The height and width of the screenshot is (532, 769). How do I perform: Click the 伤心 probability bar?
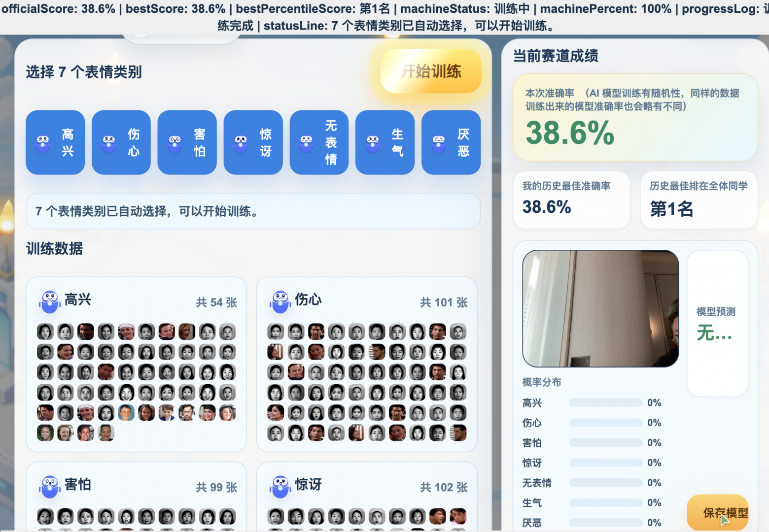(606, 423)
